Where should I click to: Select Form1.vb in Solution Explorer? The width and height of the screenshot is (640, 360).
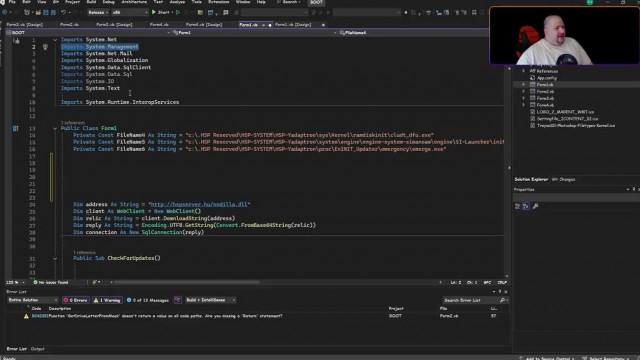coord(545,84)
